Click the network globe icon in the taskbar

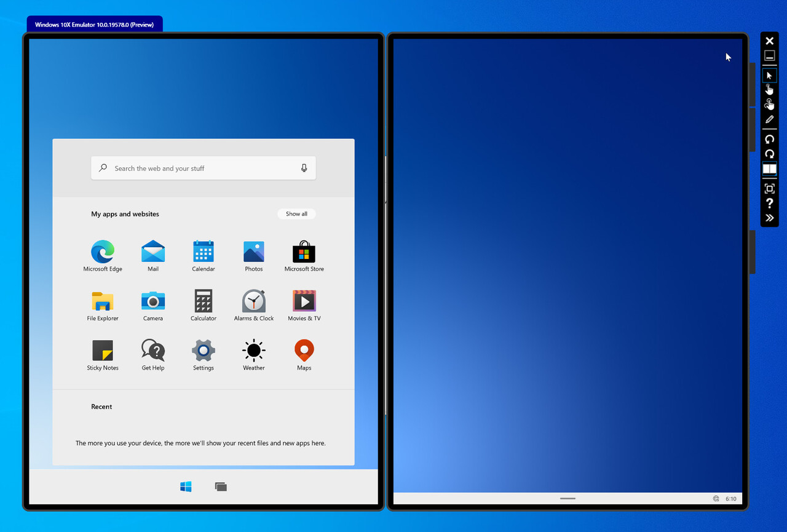716,499
